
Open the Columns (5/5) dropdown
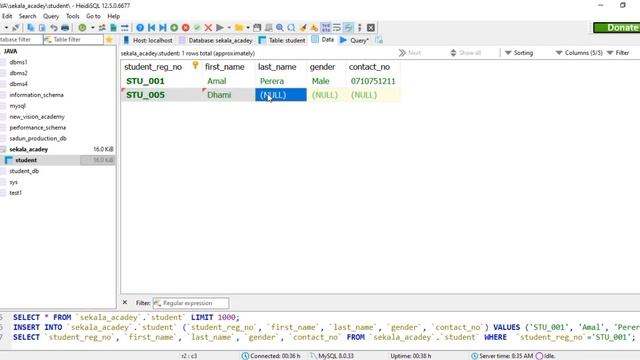click(x=579, y=53)
